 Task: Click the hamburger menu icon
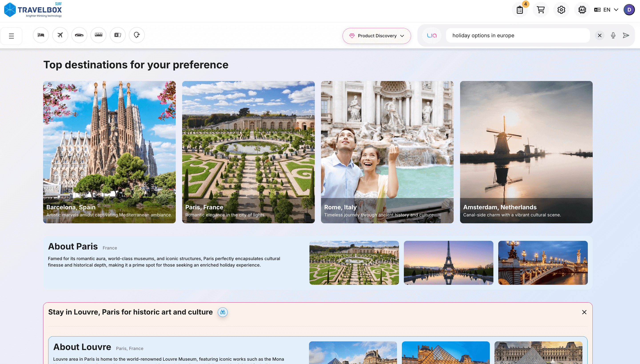pyautogui.click(x=11, y=35)
